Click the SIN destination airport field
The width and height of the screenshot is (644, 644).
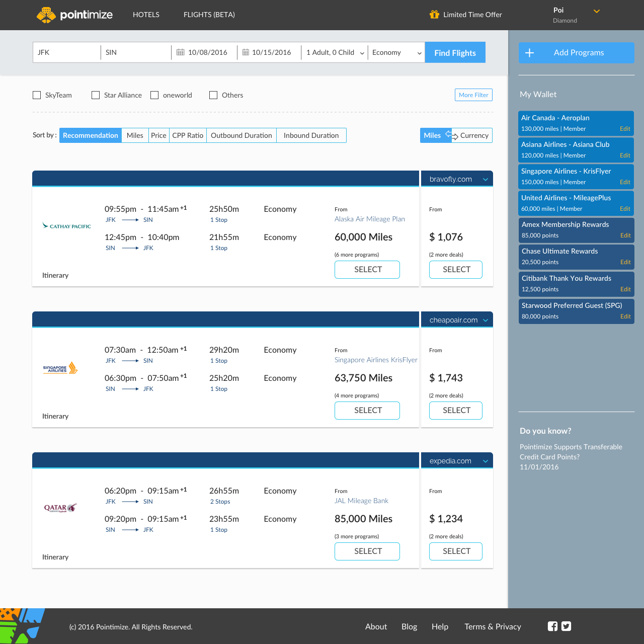pos(136,52)
